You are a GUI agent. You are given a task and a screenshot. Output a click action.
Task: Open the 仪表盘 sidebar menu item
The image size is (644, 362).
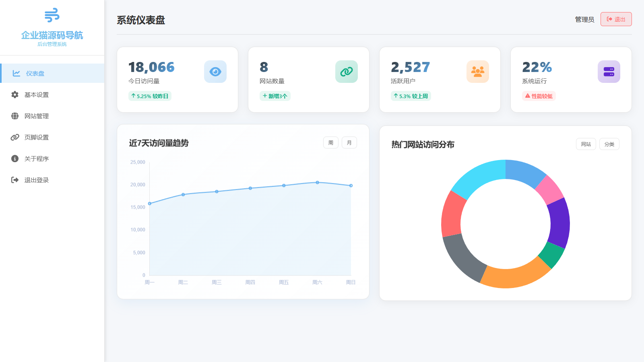tap(35, 73)
